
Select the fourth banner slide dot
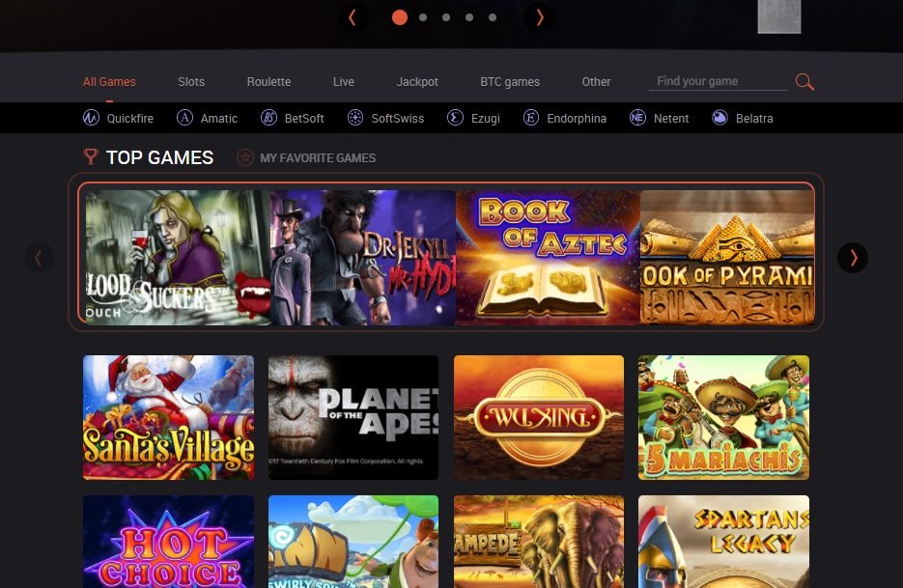[469, 17]
